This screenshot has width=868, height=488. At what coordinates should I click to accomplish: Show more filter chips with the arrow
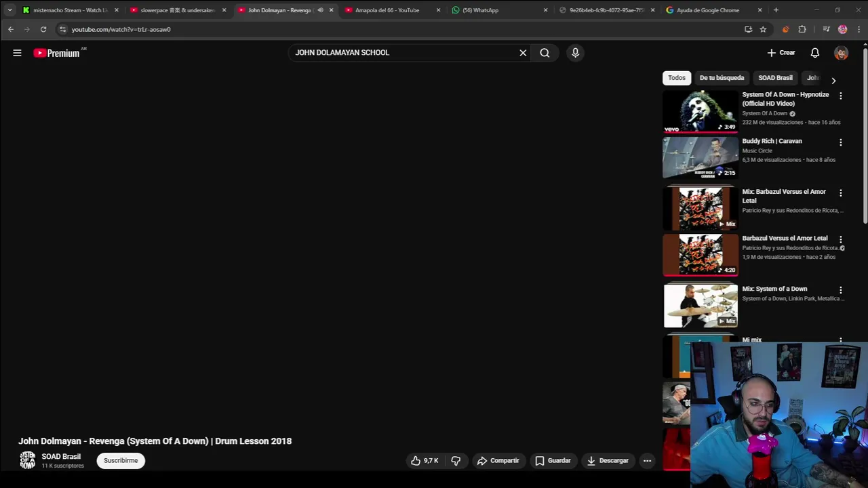pos(833,81)
